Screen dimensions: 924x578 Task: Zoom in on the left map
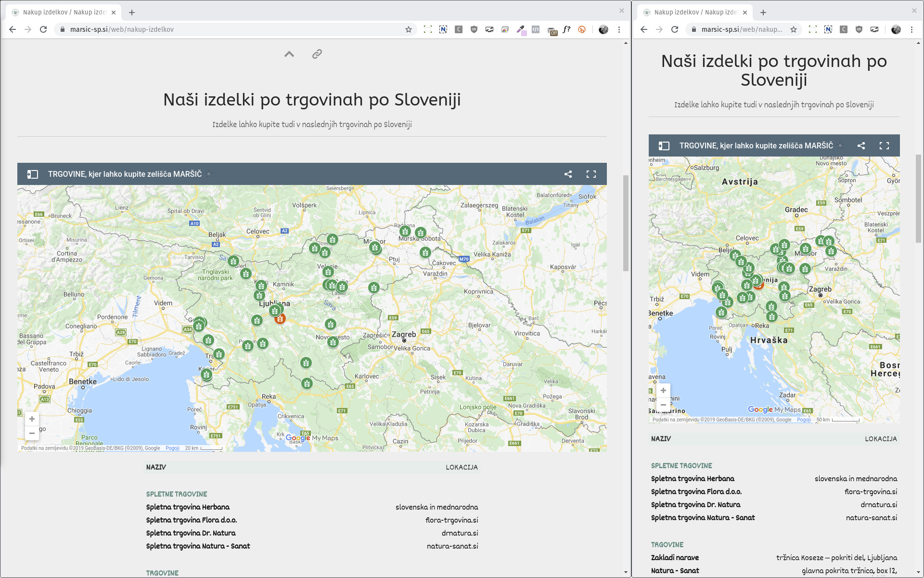32,419
